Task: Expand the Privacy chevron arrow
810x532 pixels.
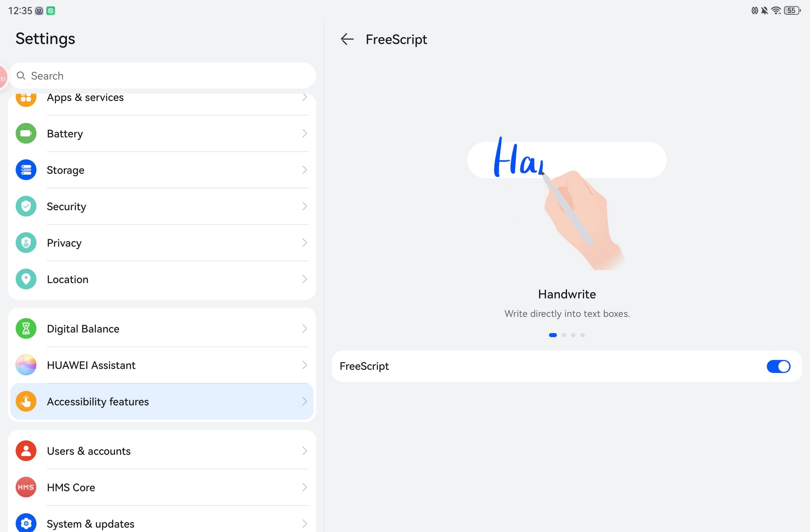Action: click(304, 243)
